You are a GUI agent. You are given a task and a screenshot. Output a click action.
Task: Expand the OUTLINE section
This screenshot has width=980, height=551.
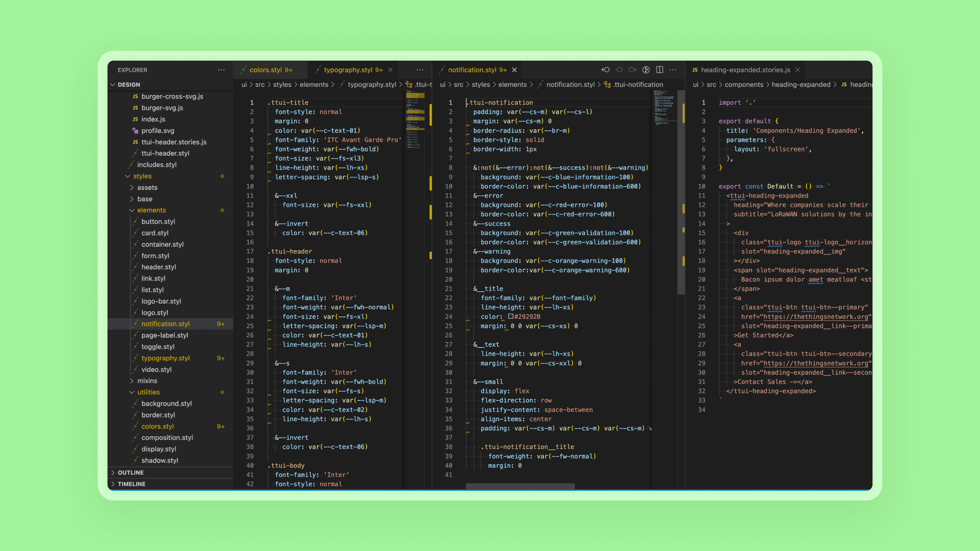pos(130,472)
